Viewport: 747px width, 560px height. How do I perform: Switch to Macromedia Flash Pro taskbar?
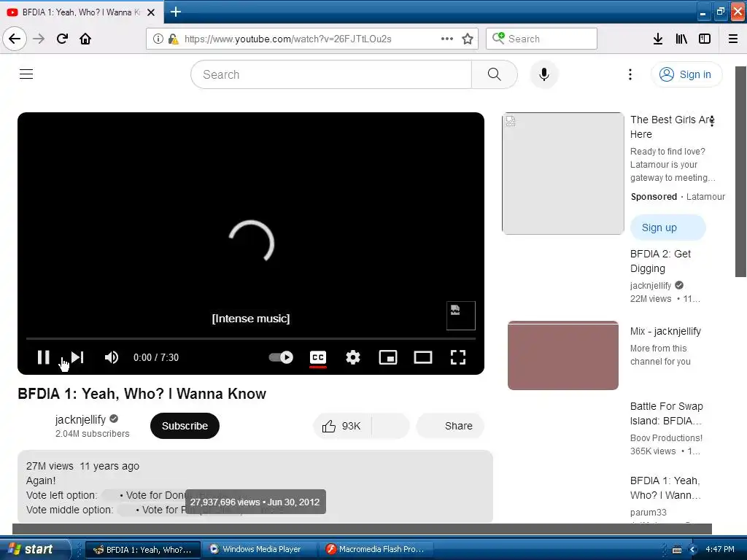376,549
